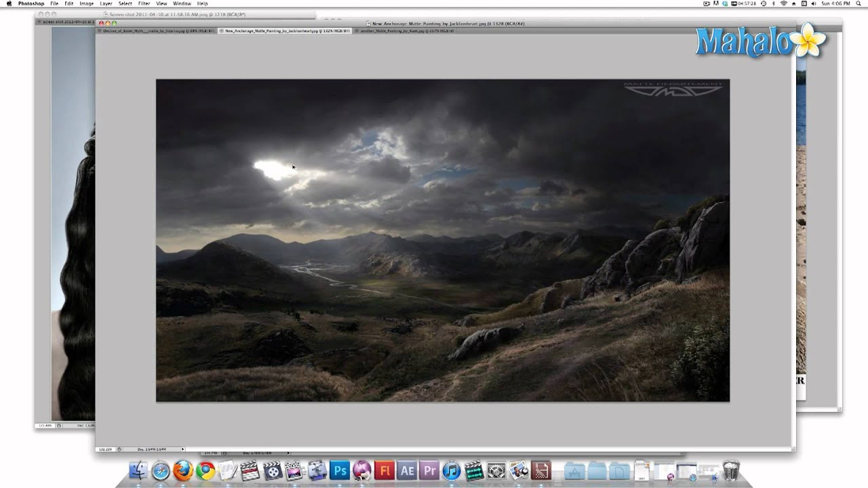The height and width of the screenshot is (488, 868).
Task: Close the New_Anchorage_Matte_Painting tab
Action: [x=222, y=31]
